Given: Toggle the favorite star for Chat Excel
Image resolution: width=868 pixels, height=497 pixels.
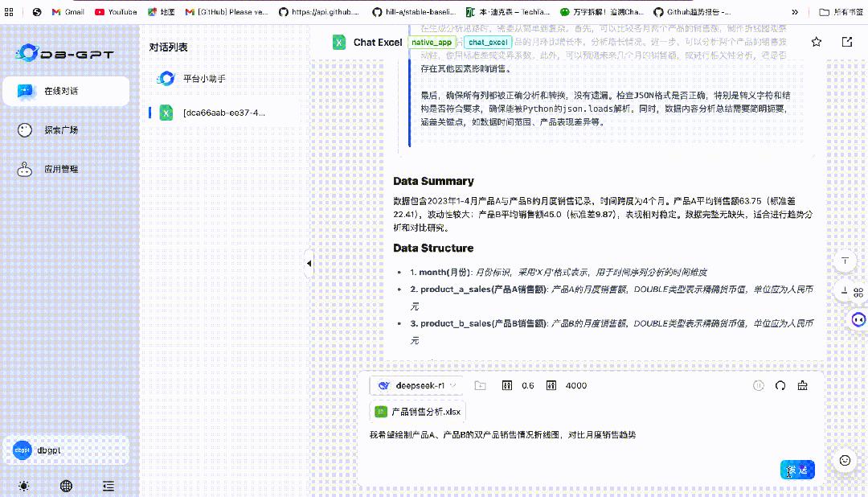Looking at the screenshot, I should (816, 42).
